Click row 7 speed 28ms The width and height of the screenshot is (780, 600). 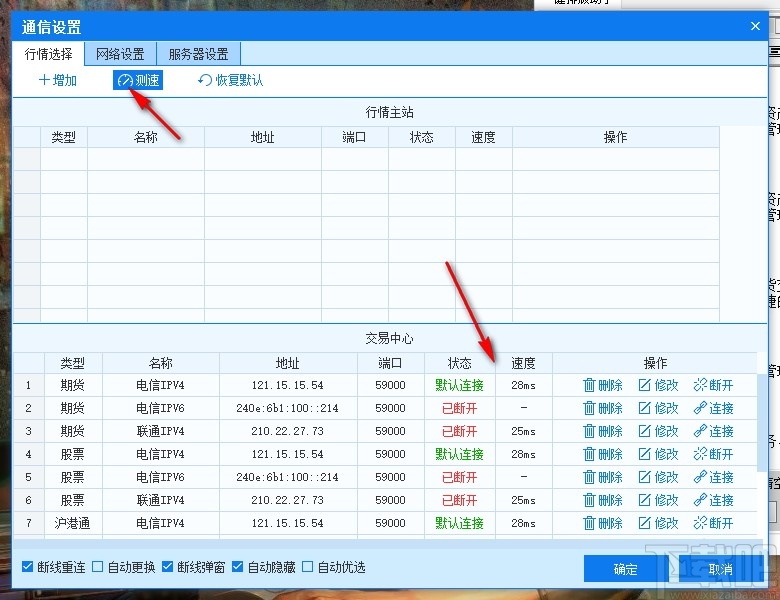[x=523, y=523]
